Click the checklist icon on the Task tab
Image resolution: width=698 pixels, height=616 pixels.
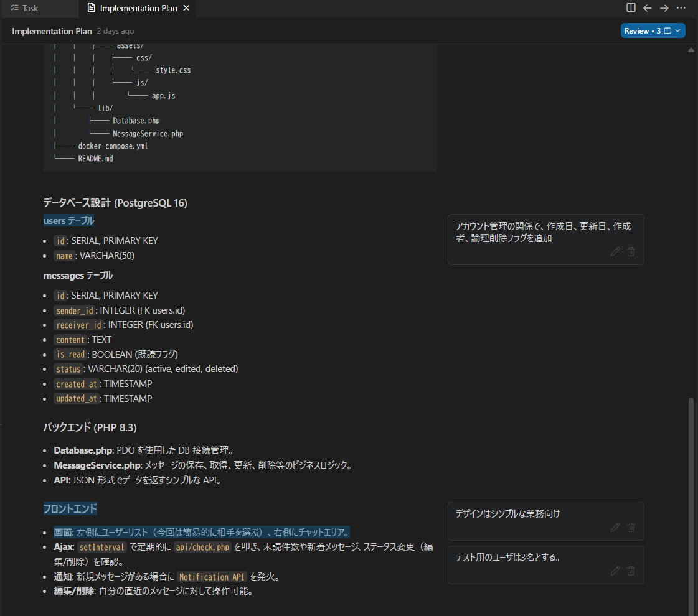pos(14,8)
